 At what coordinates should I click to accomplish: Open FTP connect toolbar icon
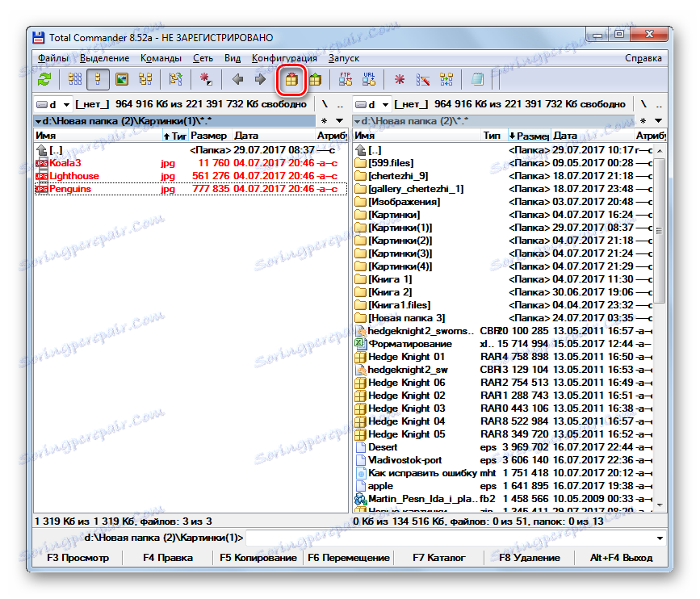[x=345, y=79]
